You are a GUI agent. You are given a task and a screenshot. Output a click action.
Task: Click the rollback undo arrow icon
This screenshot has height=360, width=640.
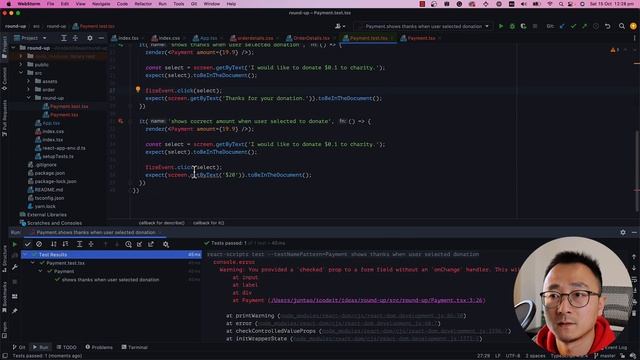(607, 26)
